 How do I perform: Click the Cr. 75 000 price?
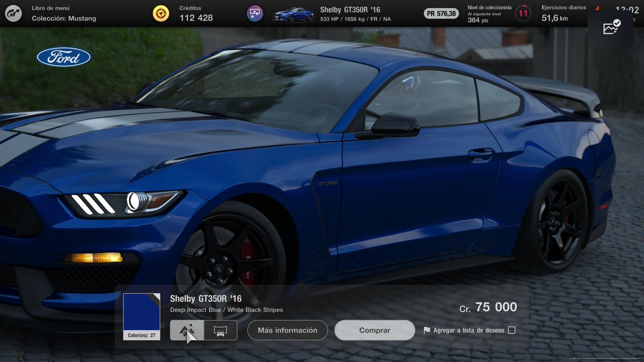pyautogui.click(x=488, y=307)
